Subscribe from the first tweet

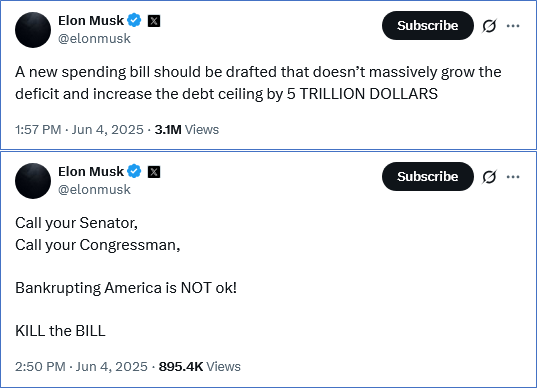coord(428,26)
